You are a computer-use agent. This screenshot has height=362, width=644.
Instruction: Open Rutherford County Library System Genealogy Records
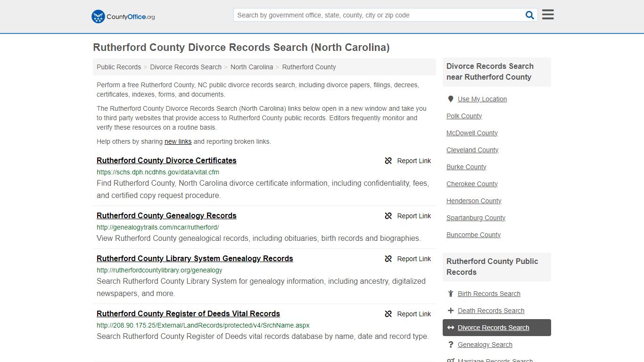click(195, 258)
